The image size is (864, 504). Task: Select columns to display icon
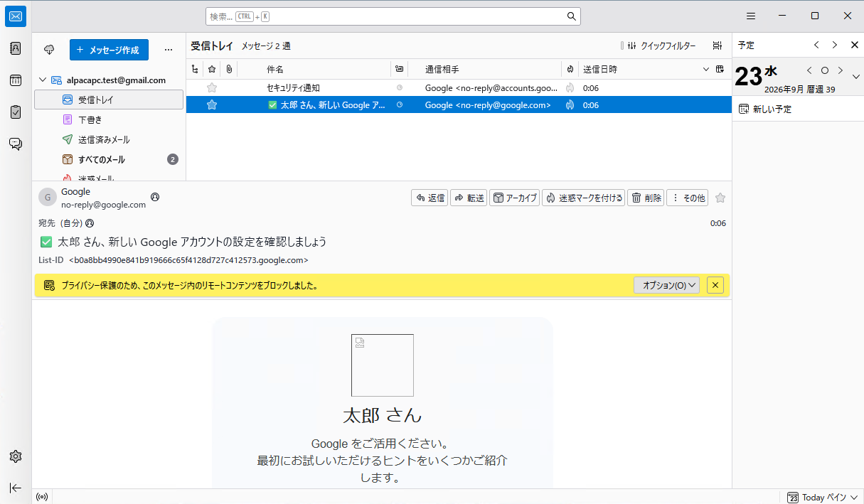[x=720, y=69]
